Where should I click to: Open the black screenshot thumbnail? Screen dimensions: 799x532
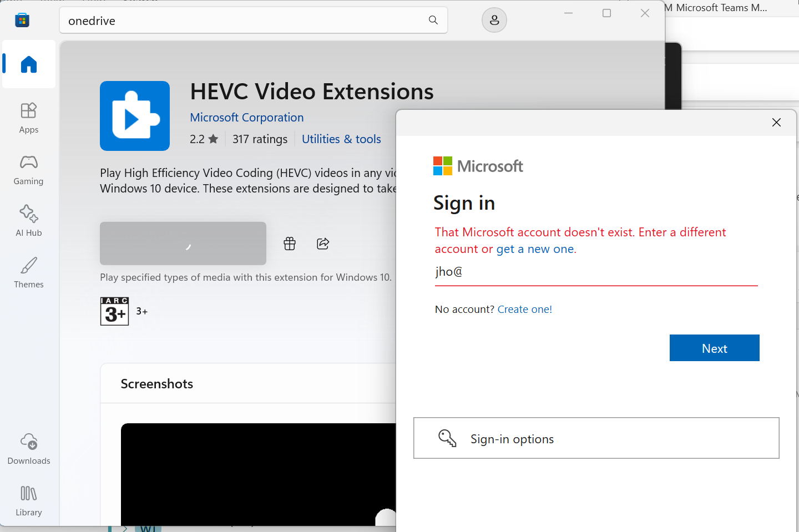click(x=259, y=474)
